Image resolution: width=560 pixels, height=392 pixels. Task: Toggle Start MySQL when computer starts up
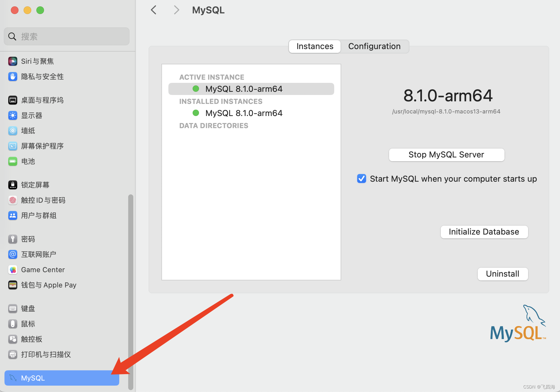(x=362, y=178)
